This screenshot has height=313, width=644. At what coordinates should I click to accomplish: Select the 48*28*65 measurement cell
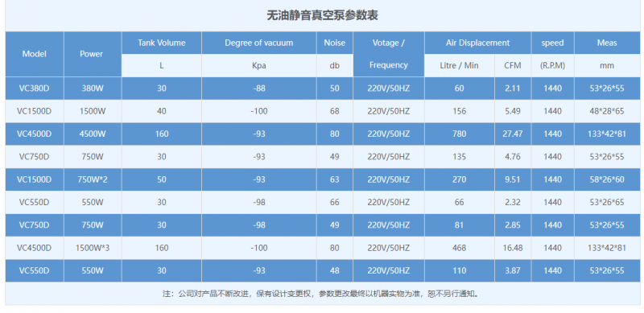point(607,111)
